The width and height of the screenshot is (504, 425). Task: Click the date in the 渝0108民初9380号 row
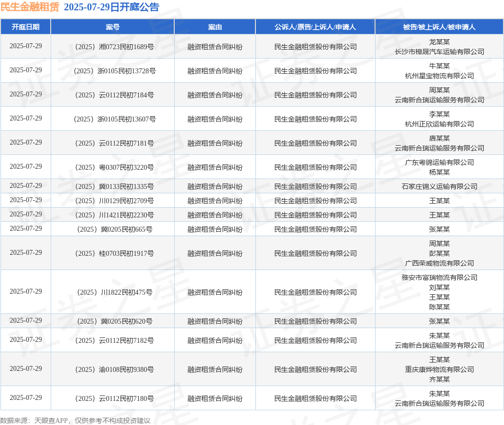click(x=26, y=368)
